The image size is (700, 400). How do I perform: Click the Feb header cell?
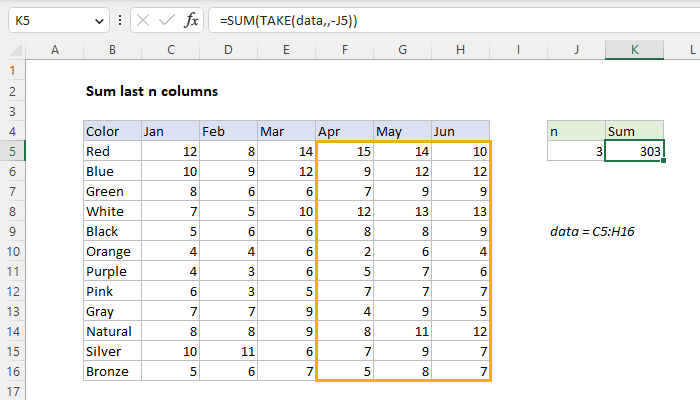coord(229,131)
